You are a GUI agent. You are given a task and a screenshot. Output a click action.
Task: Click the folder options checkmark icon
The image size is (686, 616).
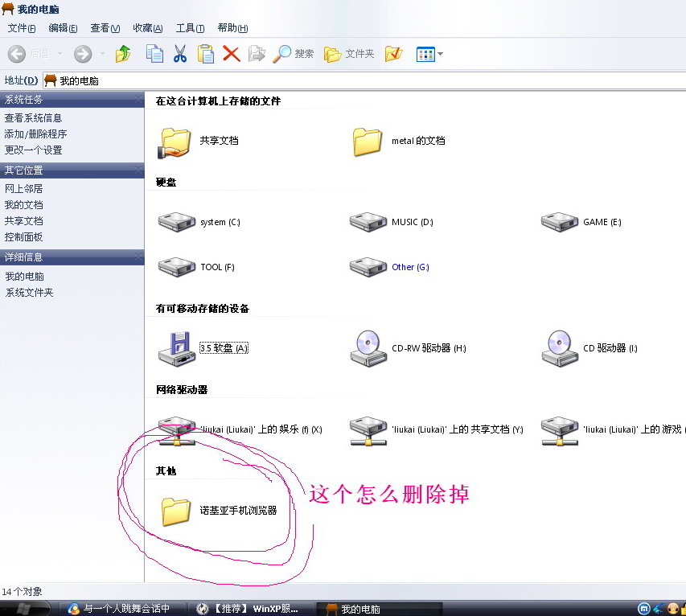point(393,54)
